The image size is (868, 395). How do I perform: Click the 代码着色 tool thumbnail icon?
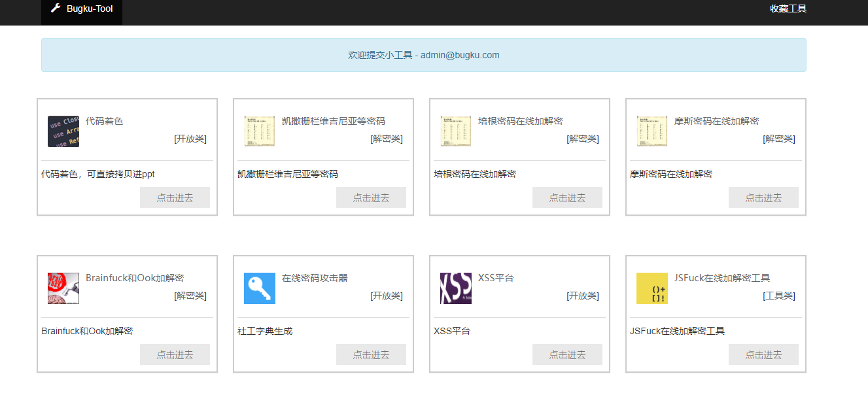63,131
